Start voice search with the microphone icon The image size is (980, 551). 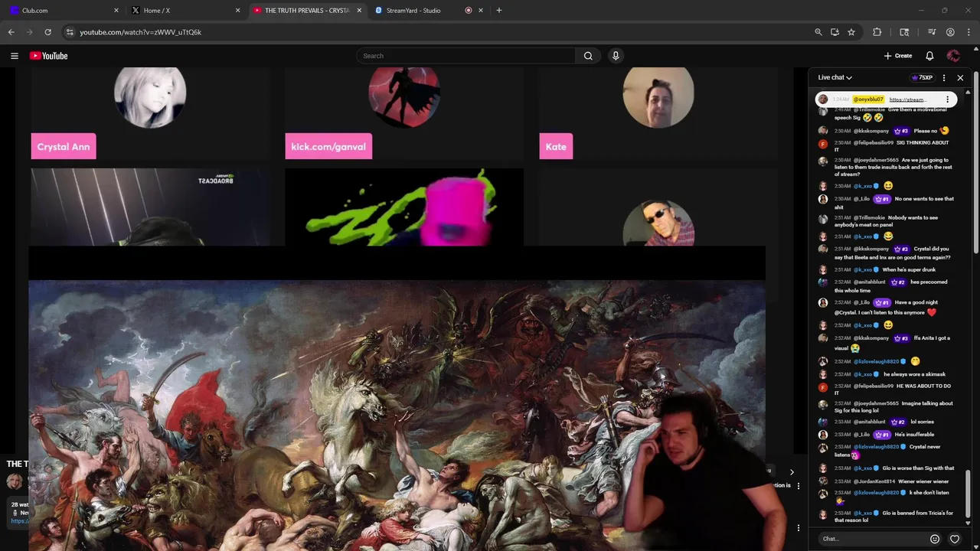pos(616,56)
